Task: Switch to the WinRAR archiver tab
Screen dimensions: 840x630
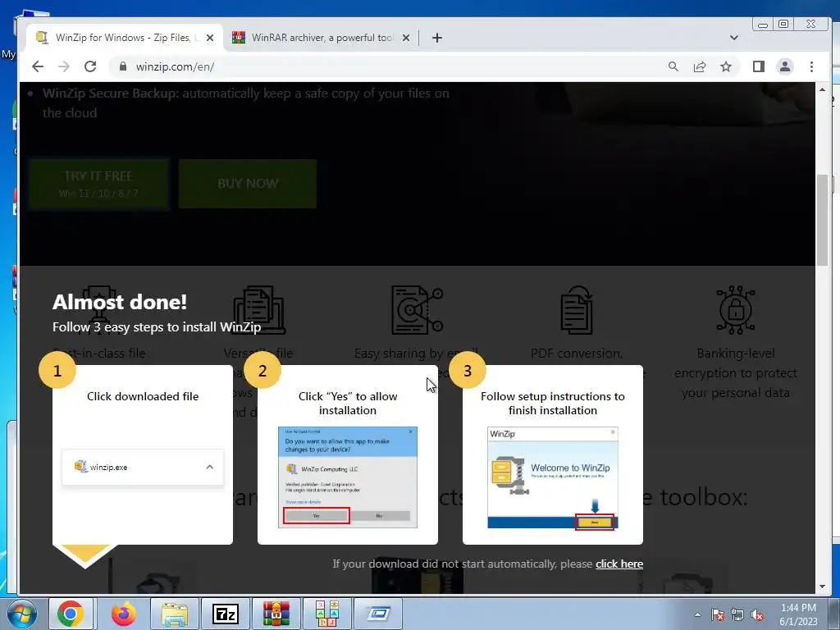Action: [322, 38]
